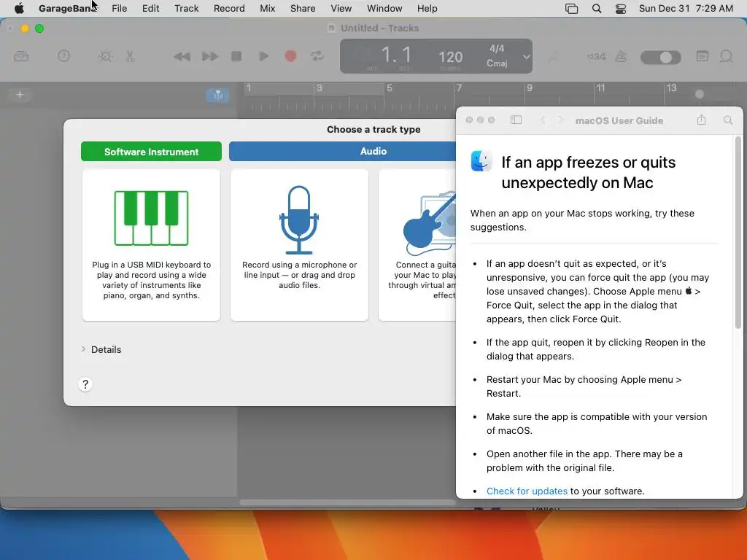Open the Editors scissors icon
The width and height of the screenshot is (747, 560).
[x=130, y=57]
